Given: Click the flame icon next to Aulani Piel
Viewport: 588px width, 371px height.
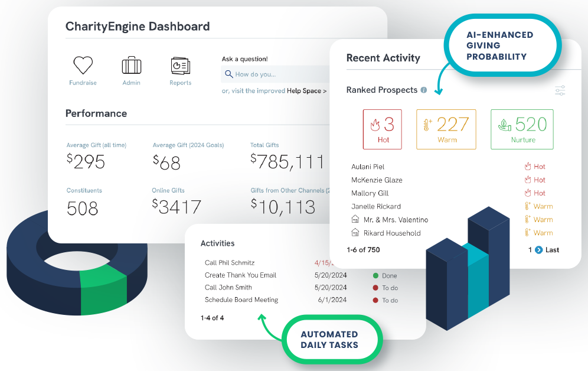Looking at the screenshot, I should coord(528,167).
